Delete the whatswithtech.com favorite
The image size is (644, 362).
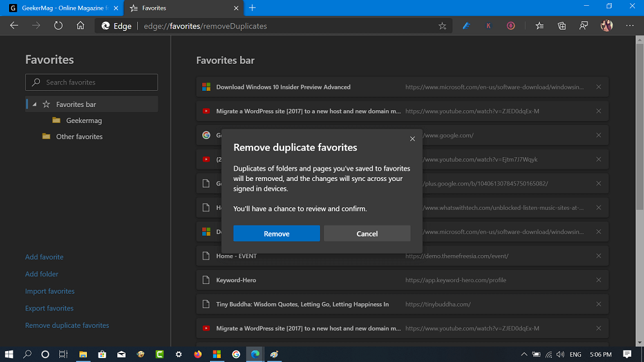click(598, 207)
